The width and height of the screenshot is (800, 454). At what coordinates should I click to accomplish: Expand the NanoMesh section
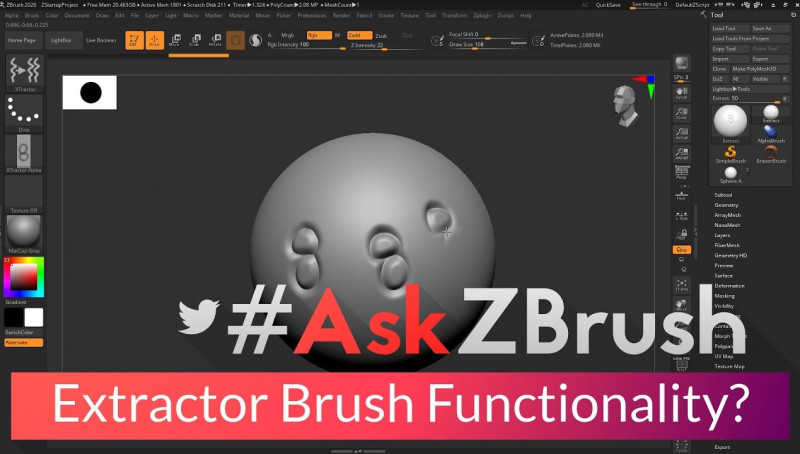click(x=727, y=225)
